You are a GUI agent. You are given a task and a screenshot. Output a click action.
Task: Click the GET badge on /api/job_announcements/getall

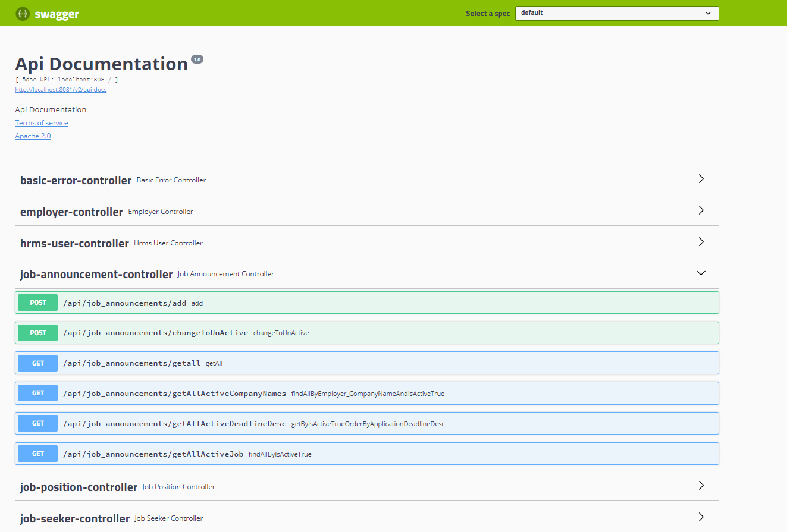coord(37,363)
